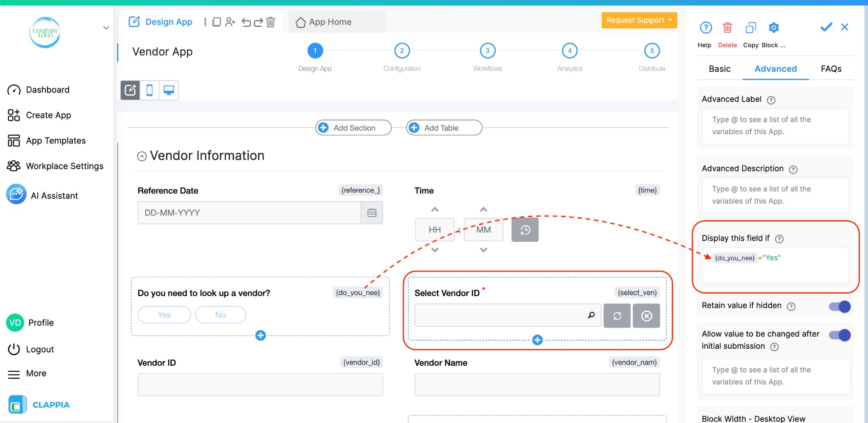
Task: Select the desktop preview icon
Action: (x=169, y=90)
